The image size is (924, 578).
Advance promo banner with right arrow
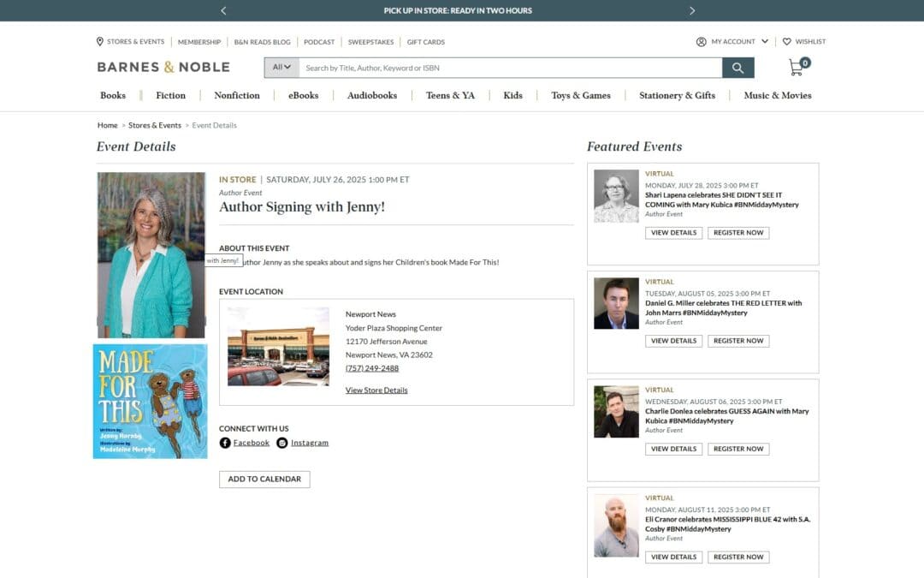[692, 10]
